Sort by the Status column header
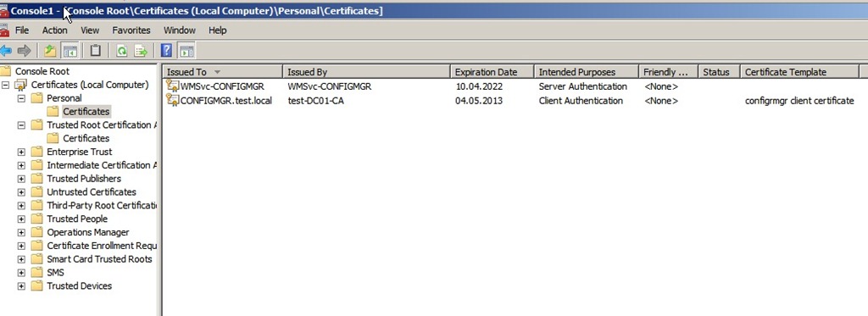868x316 pixels. click(x=719, y=72)
